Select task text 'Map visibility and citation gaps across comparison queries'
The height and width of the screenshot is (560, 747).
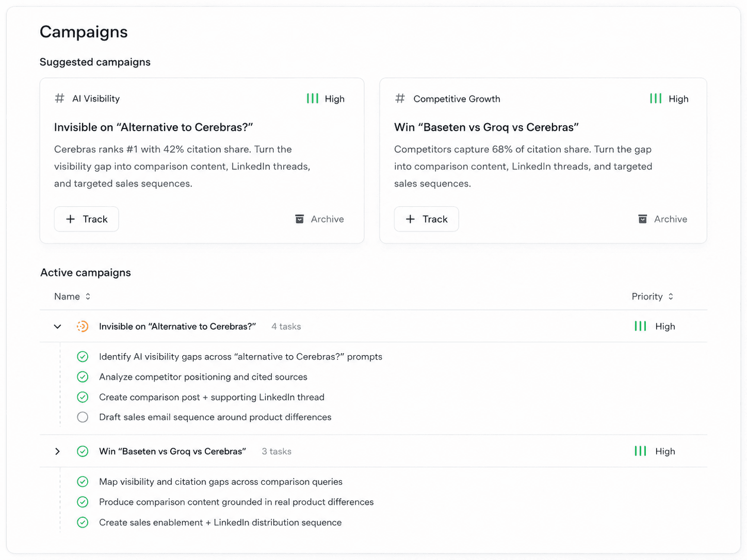[221, 482]
